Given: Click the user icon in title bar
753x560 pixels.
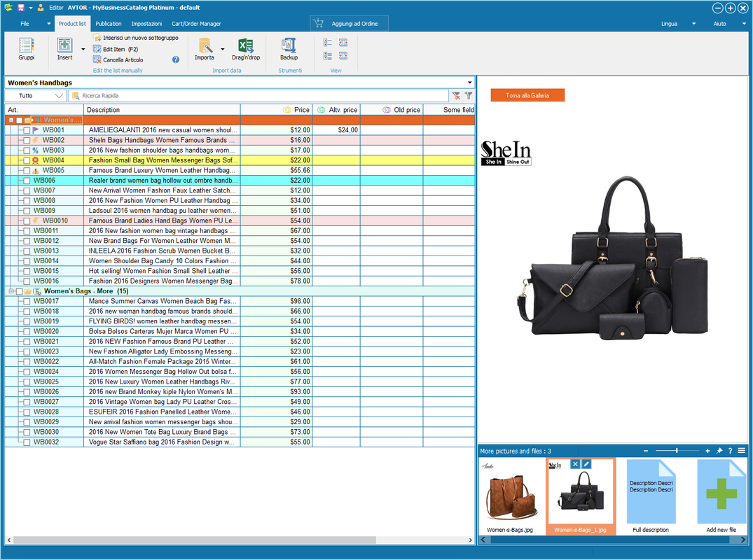Looking at the screenshot, I should (x=41, y=7).
